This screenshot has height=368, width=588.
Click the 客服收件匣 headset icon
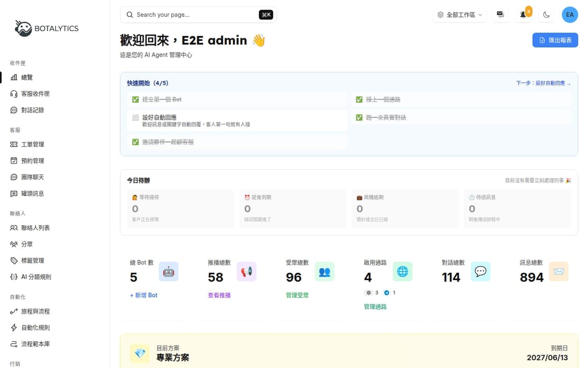coord(14,94)
